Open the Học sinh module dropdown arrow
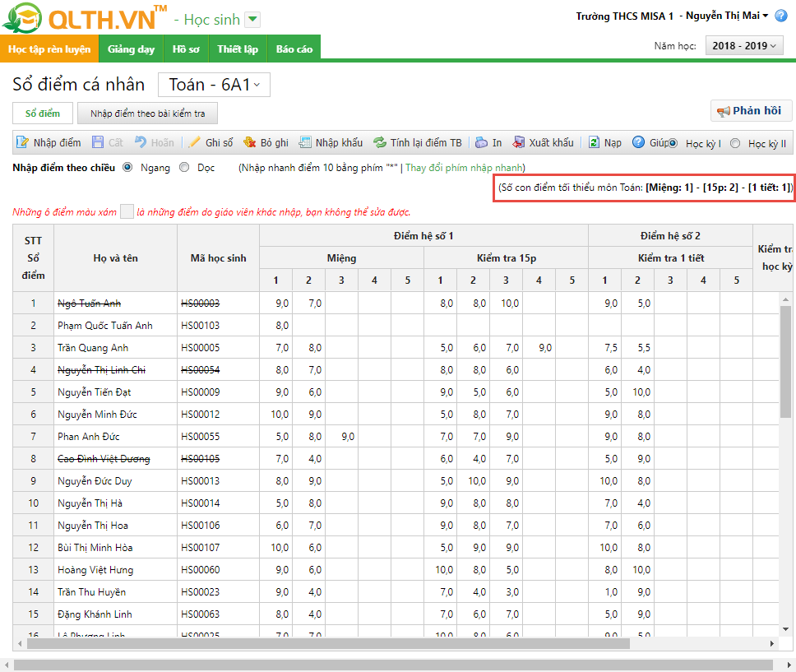Screen dimensions: 796x672 tap(252, 20)
